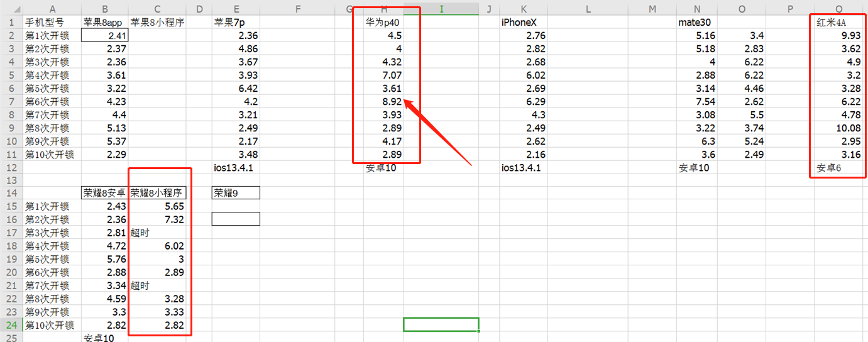Click the 第10次开锁 label in row 24

[52, 325]
